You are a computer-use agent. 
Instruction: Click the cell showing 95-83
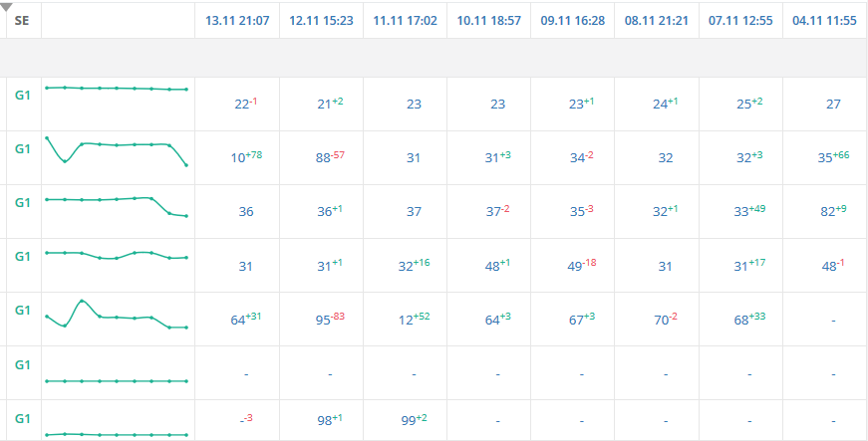coord(330,319)
